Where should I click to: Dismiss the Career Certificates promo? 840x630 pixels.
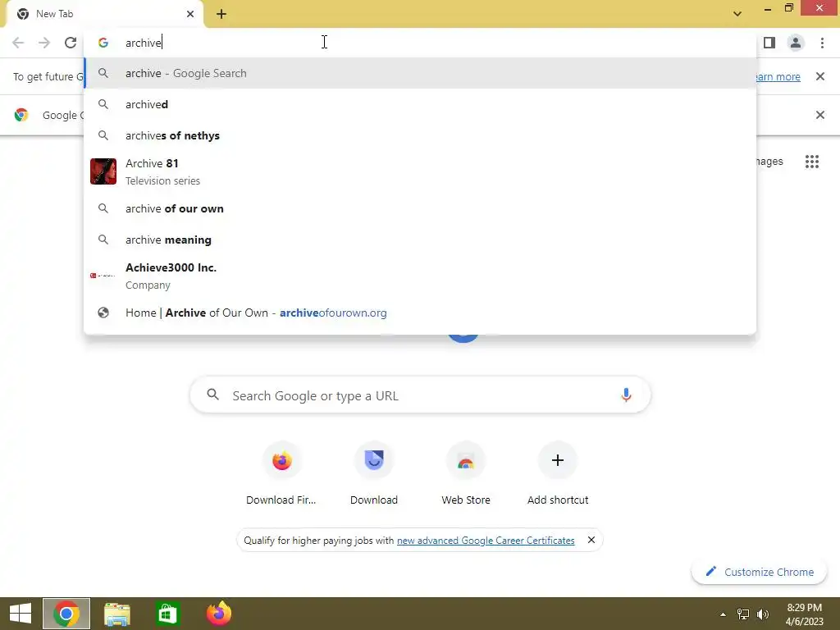pos(591,540)
